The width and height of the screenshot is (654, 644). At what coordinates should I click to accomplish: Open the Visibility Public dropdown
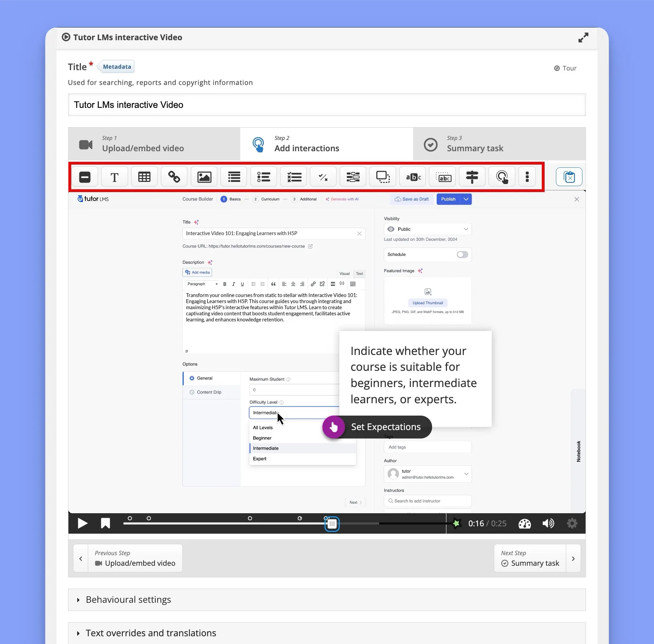[x=428, y=229]
